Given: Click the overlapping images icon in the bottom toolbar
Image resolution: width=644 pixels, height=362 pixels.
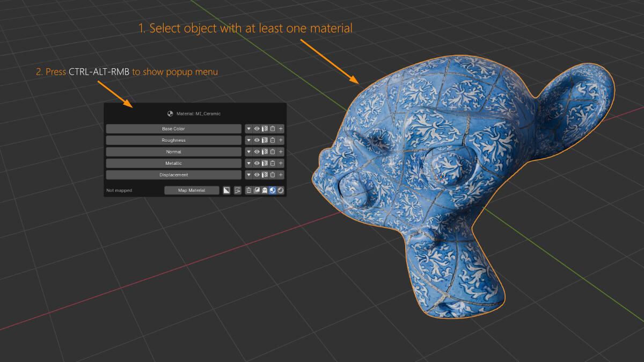Looking at the screenshot, I should [257, 190].
